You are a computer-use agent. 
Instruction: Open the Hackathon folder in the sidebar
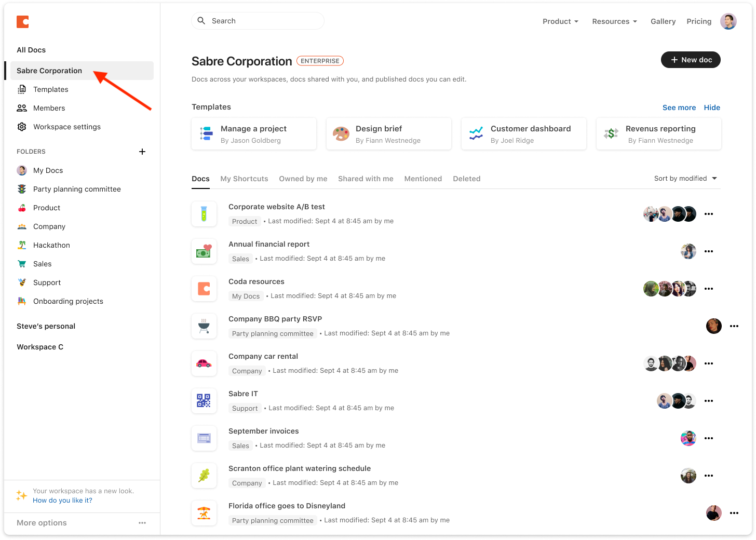pos(51,245)
